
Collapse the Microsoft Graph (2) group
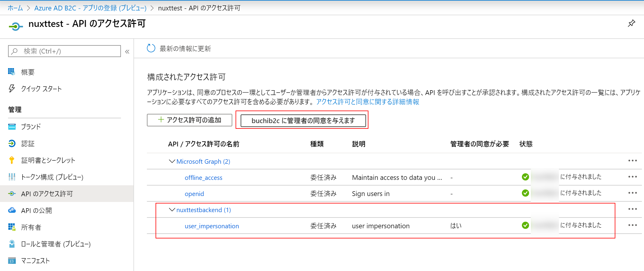172,161
